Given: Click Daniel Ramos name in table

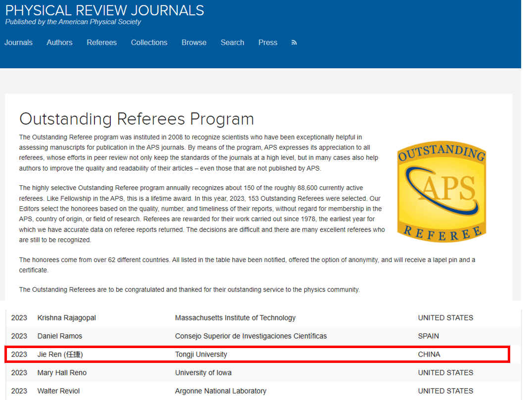Looking at the screenshot, I should click(x=59, y=336).
